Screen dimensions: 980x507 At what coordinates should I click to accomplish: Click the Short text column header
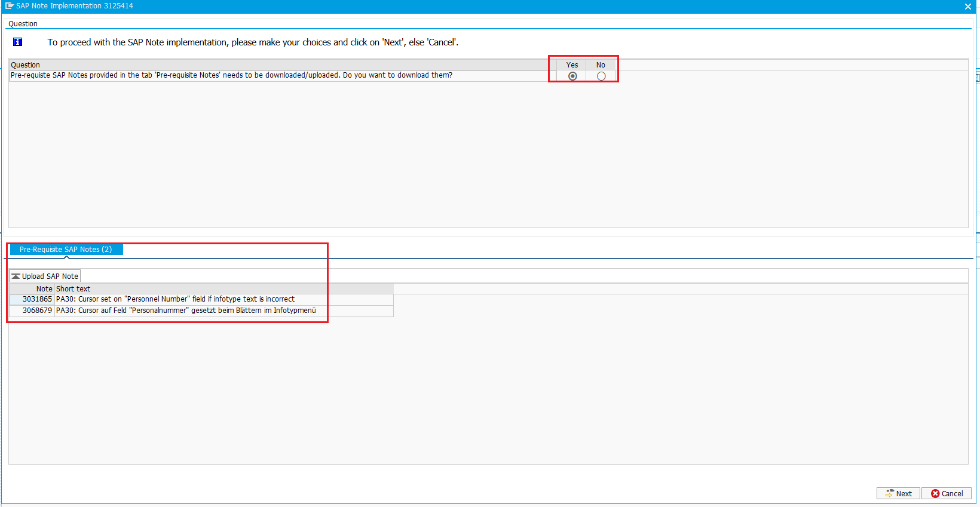pos(73,289)
